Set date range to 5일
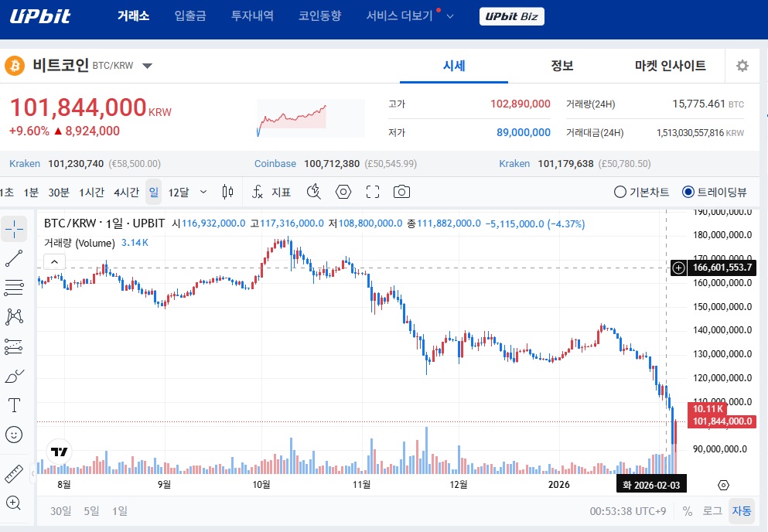 [91, 511]
